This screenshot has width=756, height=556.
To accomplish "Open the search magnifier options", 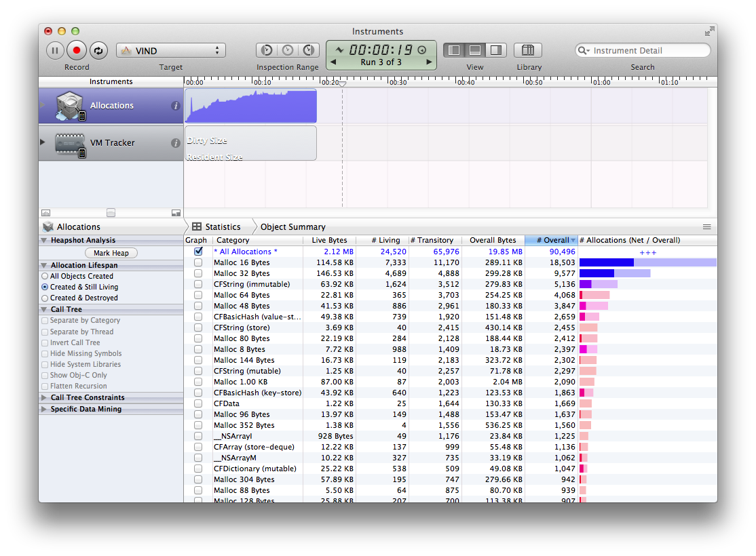I will pos(584,51).
